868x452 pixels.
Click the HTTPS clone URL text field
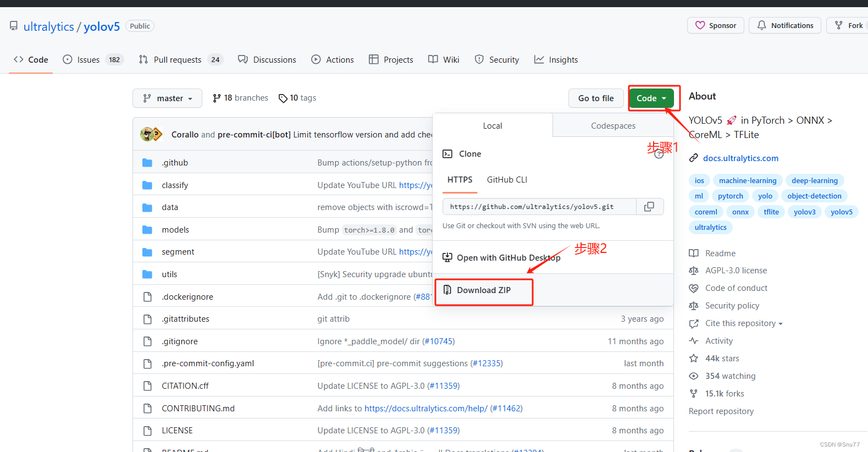(539, 207)
